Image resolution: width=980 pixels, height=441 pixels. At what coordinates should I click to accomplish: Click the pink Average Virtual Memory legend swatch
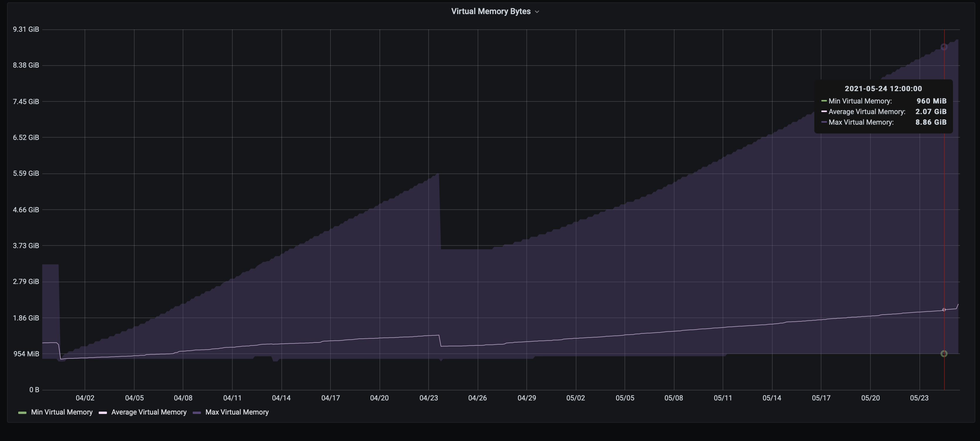tap(103, 412)
